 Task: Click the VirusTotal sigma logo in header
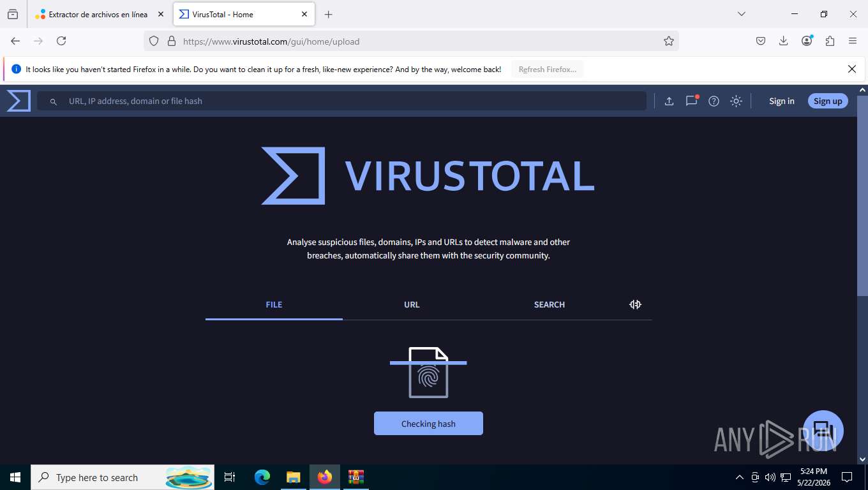[19, 101]
